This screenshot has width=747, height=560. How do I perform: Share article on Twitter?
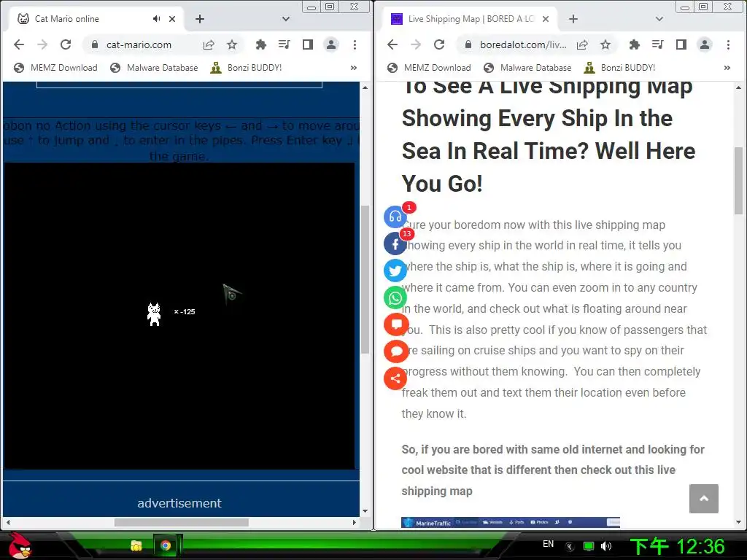tap(395, 271)
